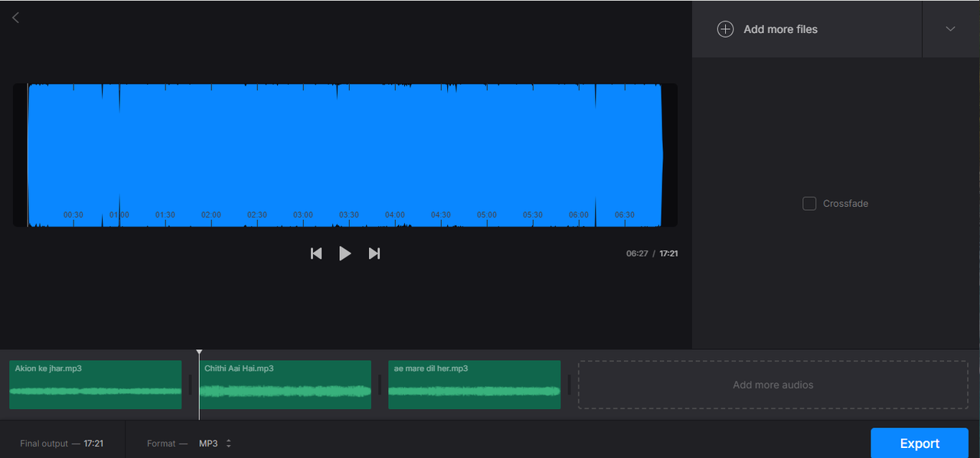Skip to next track
The height and width of the screenshot is (458, 980).
click(374, 254)
